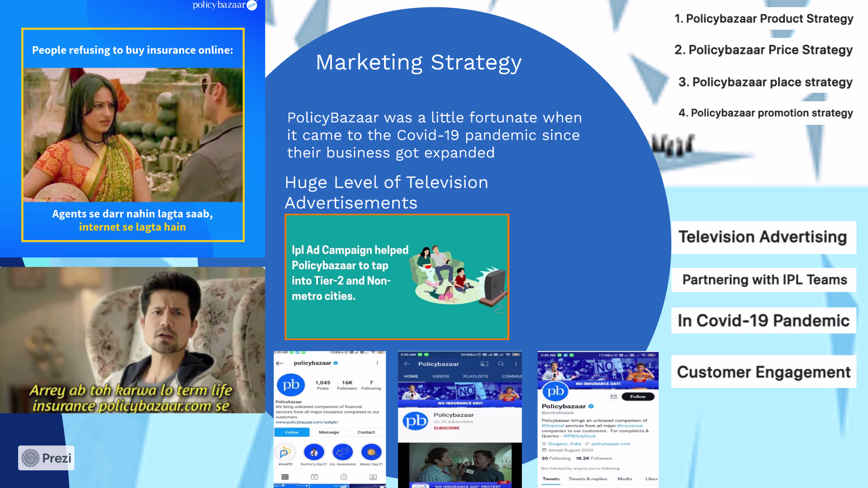This screenshot has height=488, width=868.
Task: Click the Instagram Message button
Action: click(329, 432)
